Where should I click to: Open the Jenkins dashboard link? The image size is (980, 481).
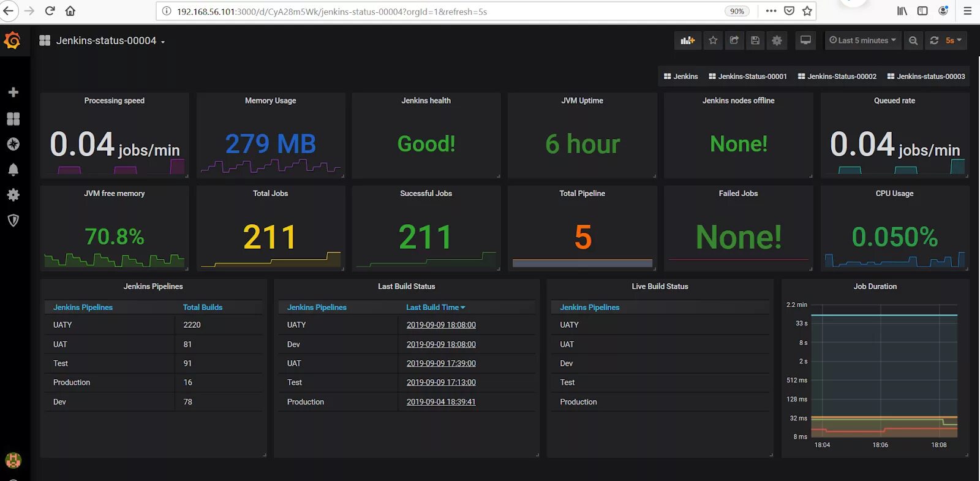pyautogui.click(x=680, y=77)
